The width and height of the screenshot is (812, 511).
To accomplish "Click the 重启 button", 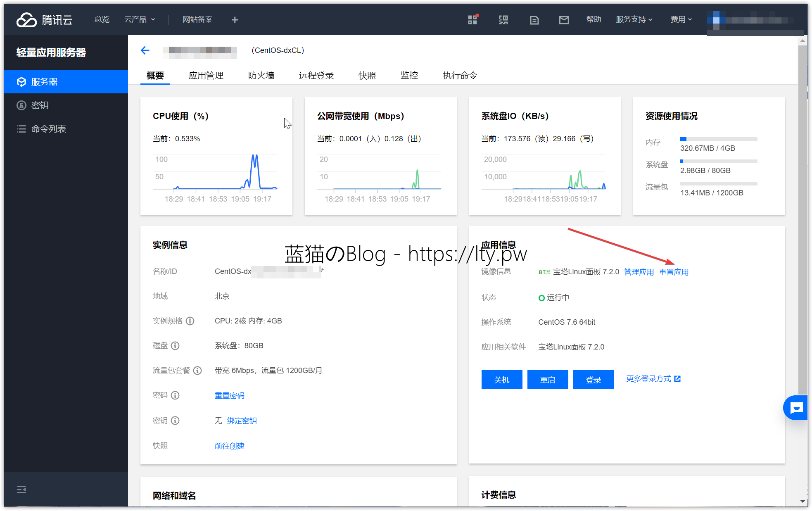I will pos(547,380).
